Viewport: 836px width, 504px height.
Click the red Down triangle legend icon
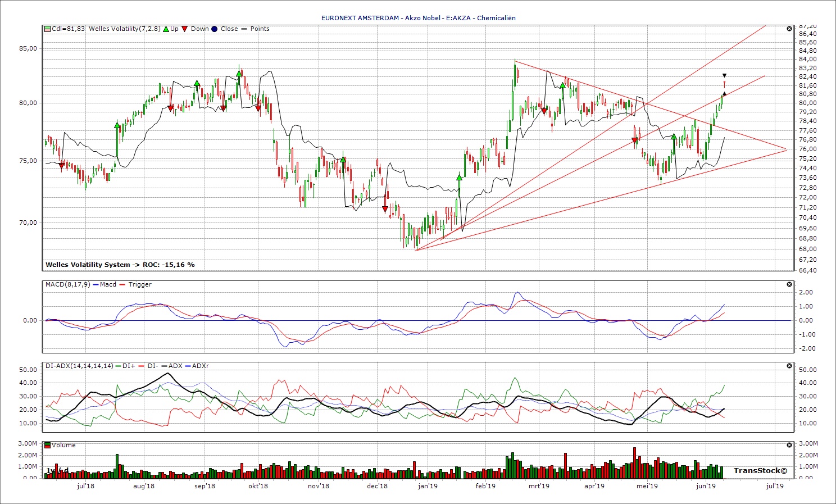185,29
